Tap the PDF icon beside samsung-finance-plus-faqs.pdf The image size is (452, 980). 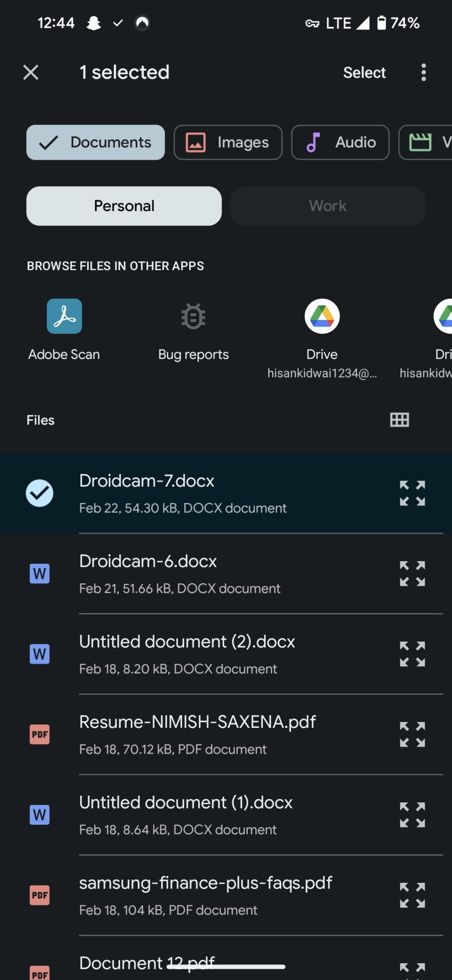click(x=40, y=895)
